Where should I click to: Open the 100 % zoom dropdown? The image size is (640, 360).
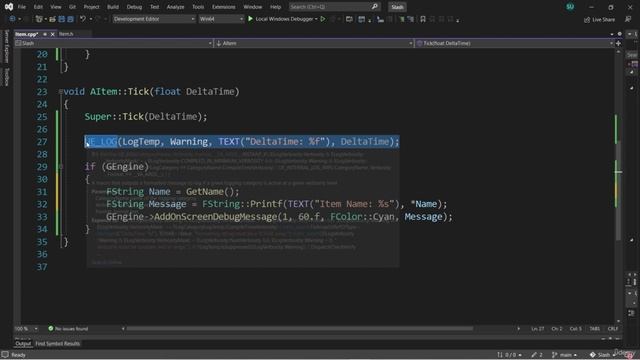(x=26, y=329)
